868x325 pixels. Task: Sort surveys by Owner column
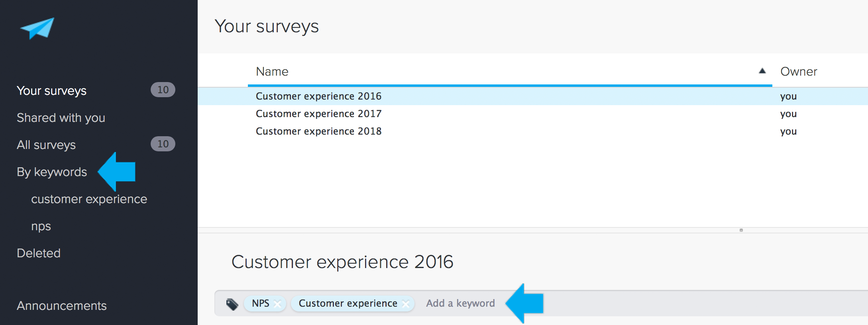coord(799,71)
